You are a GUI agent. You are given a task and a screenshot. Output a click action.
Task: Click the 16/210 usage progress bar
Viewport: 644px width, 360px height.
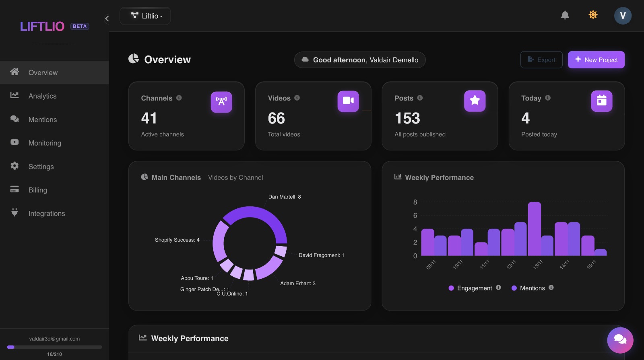pyautogui.click(x=54, y=347)
